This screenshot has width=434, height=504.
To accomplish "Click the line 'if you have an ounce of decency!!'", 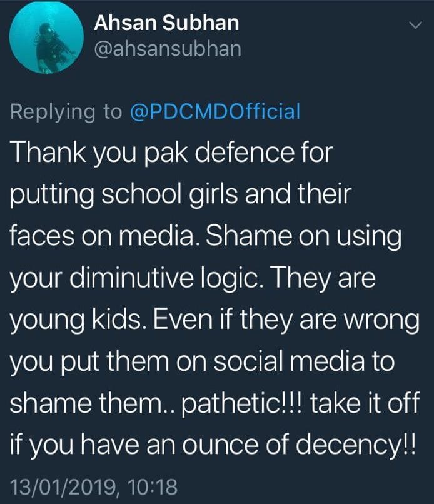I will pos(213,445).
